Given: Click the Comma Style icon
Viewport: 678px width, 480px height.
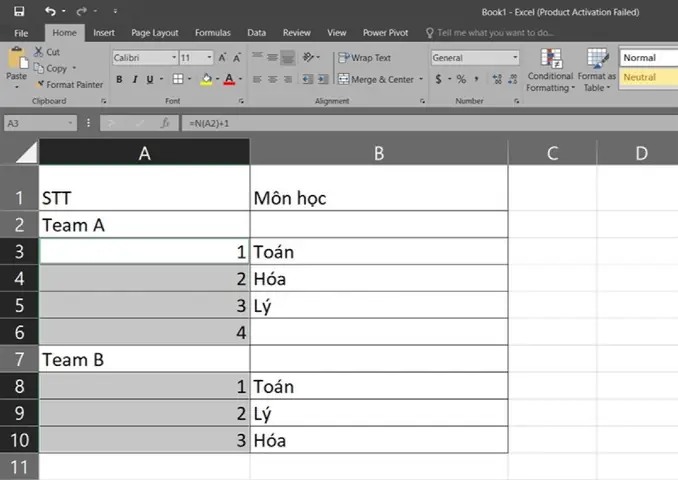Looking at the screenshot, I should [x=477, y=79].
